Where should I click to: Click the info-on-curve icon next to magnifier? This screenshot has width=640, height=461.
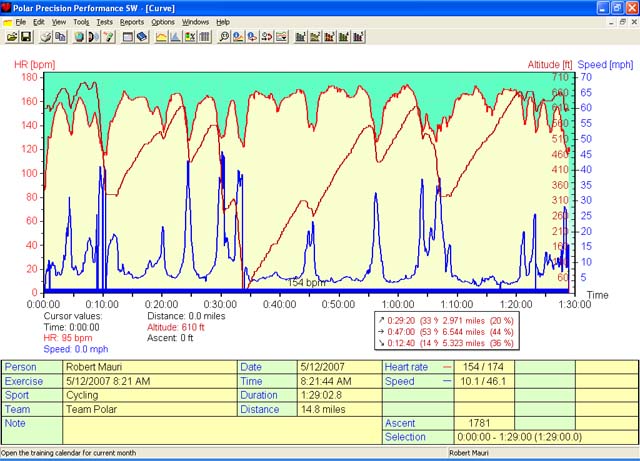coord(238,37)
